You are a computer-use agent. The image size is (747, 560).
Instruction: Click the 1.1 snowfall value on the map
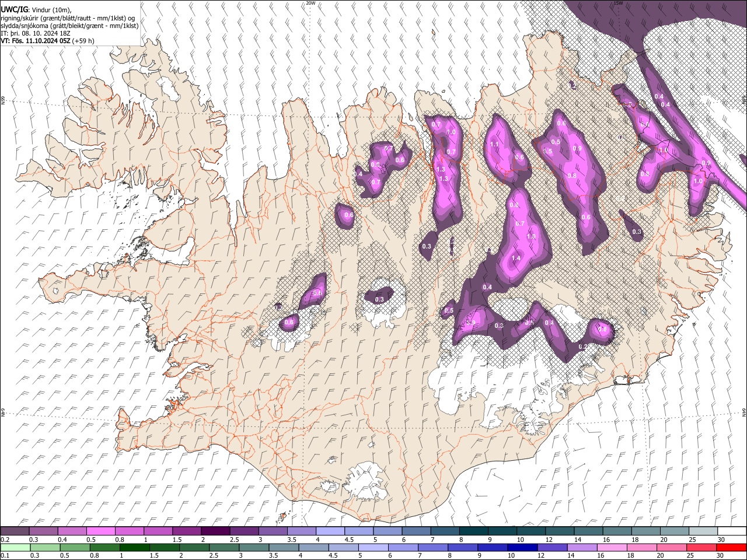click(x=494, y=144)
